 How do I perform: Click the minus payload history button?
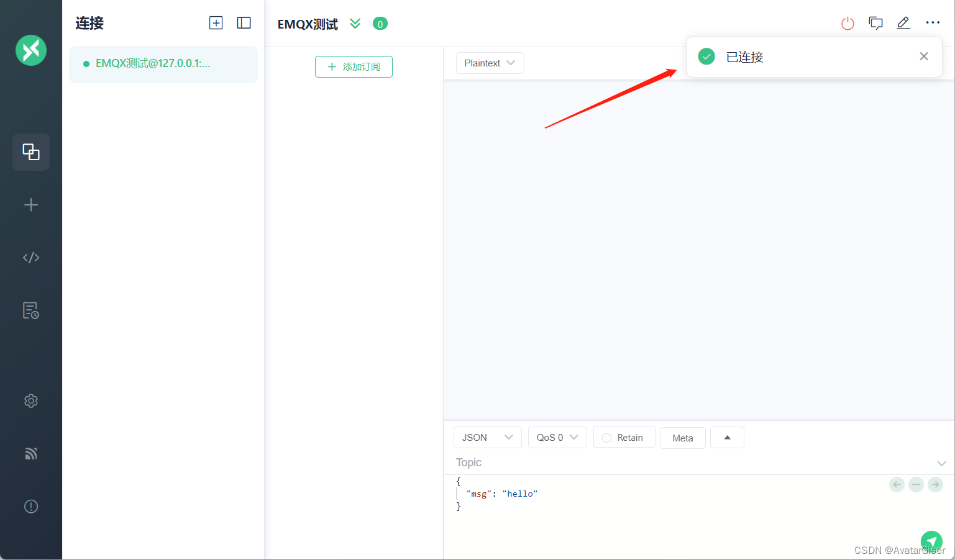[916, 484]
